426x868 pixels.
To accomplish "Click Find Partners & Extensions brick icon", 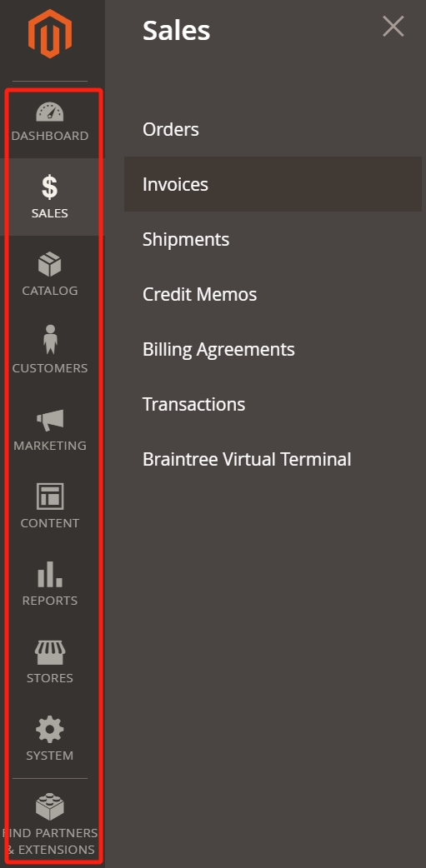I will [50, 807].
